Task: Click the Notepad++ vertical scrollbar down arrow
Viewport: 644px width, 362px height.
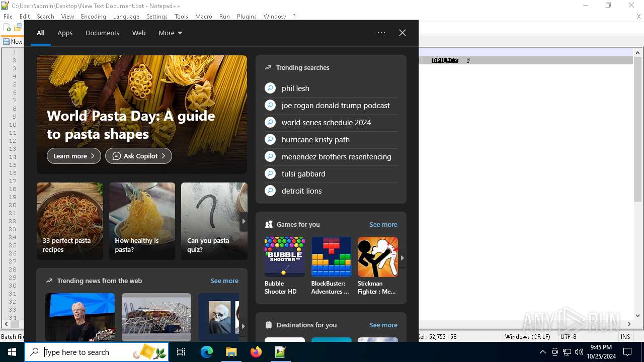Action: (x=637, y=316)
